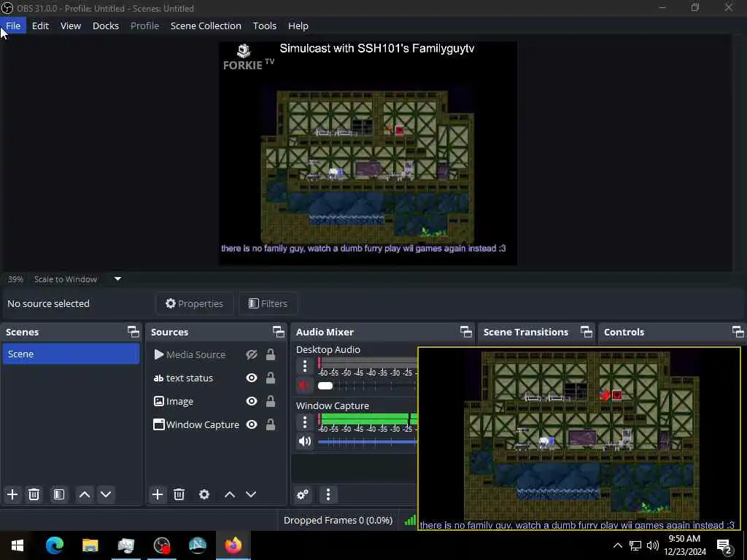Open the taskbar clock and date

point(685,545)
